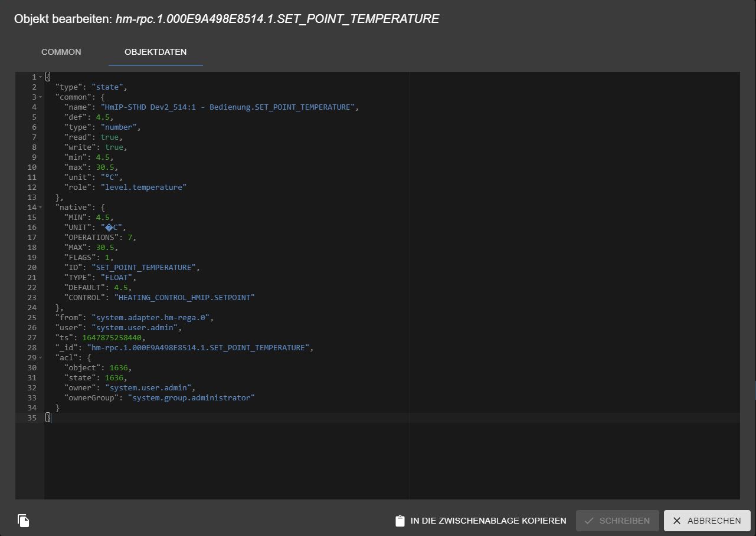Viewport: 756px width, 536px height.
Task: Collapse the "native" object fold arrow
Action: [40, 208]
